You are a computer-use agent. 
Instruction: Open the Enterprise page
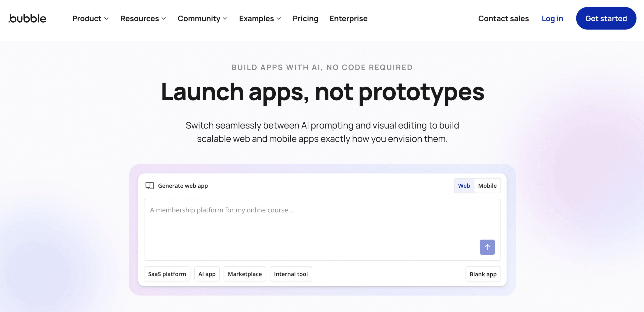click(348, 18)
